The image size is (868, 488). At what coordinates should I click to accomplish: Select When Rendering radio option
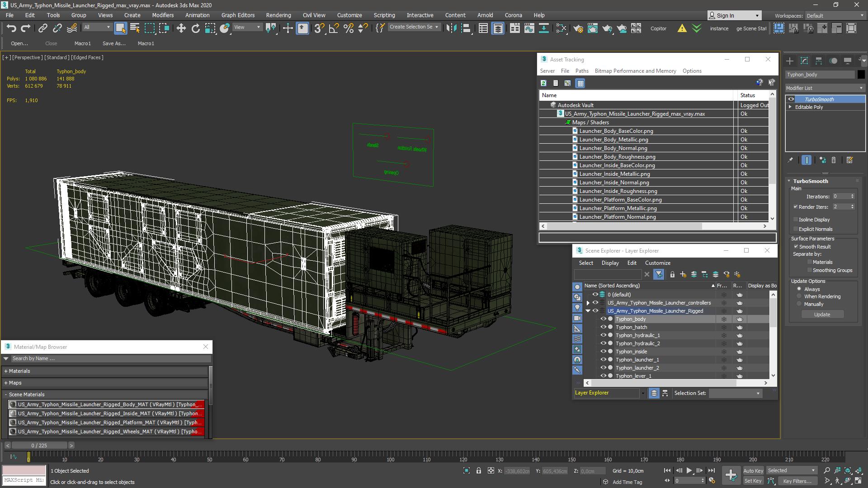click(799, 296)
